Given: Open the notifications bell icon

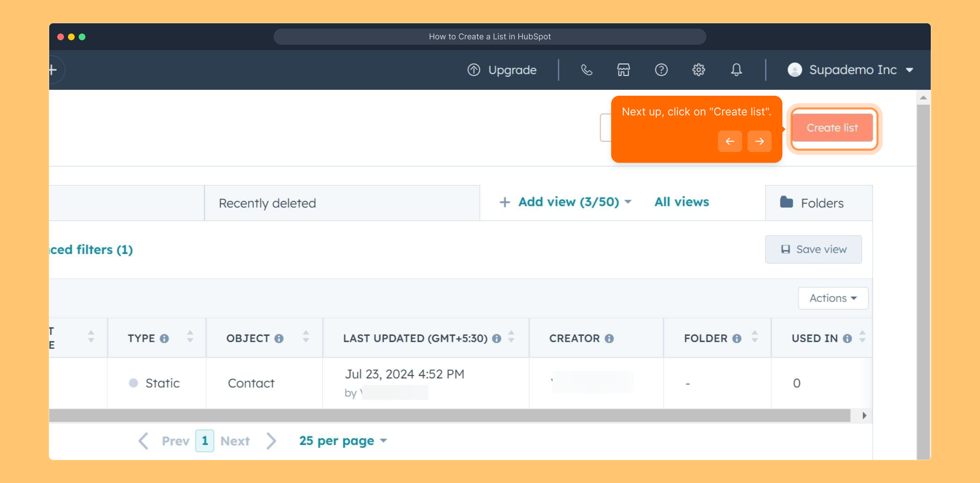Looking at the screenshot, I should pos(736,70).
